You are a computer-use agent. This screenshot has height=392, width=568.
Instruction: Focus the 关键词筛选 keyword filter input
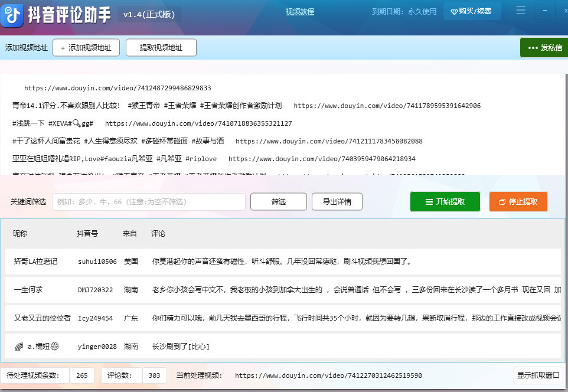click(x=149, y=202)
